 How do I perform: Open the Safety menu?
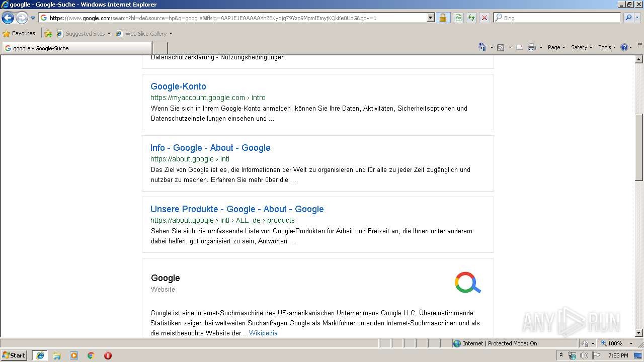[582, 47]
